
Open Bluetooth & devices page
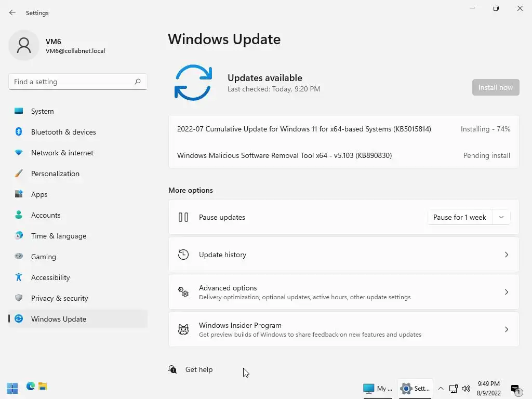(78, 132)
